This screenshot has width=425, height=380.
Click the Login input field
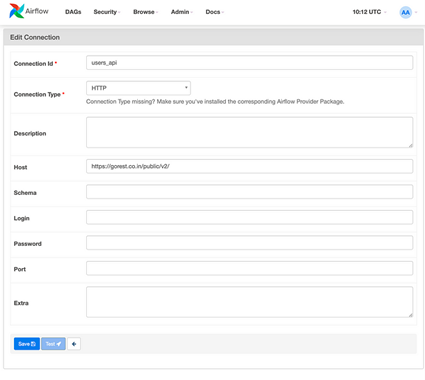tap(249, 217)
